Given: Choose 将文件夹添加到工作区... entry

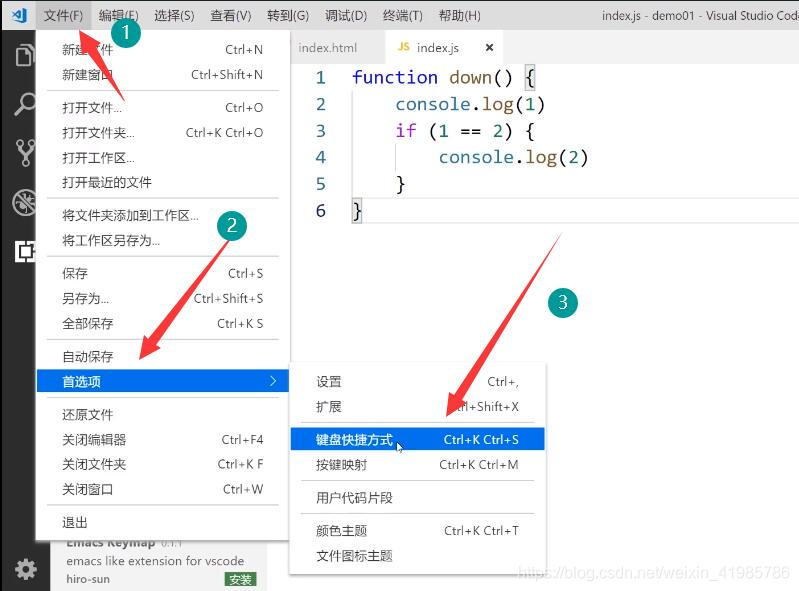Looking at the screenshot, I should [163, 216].
